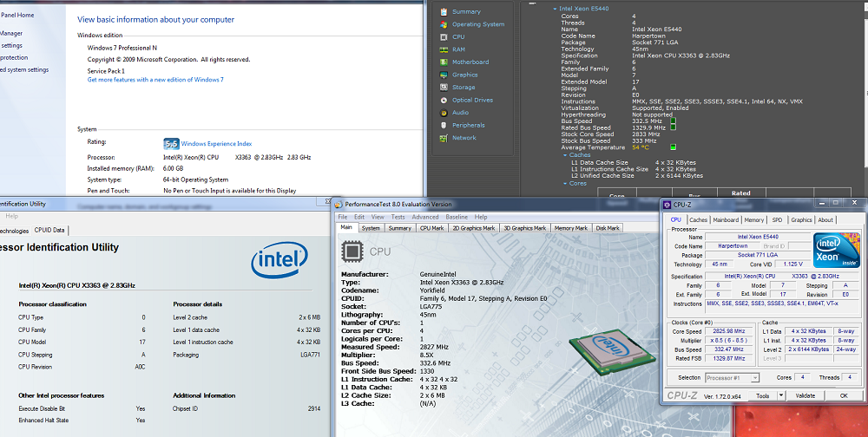This screenshot has height=437, width=868.
Task: Click the PerformanceTest title bar application icon
Action: (x=339, y=204)
